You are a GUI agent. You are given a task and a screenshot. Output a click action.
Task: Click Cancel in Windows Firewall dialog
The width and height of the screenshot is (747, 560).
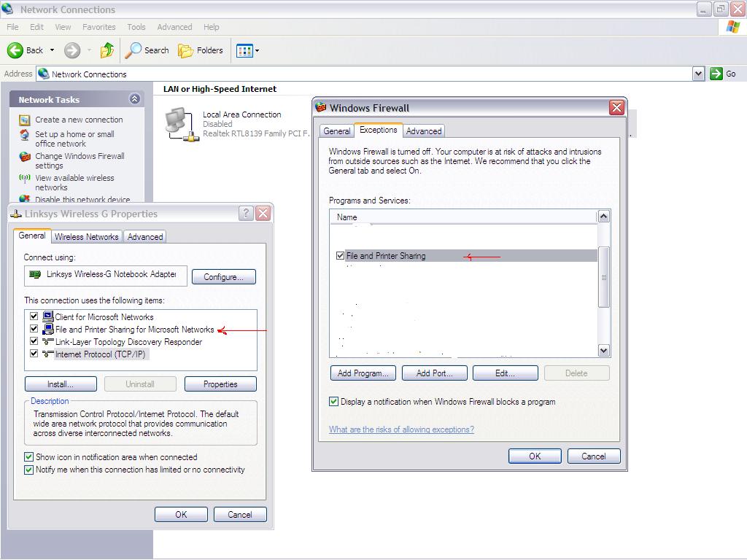tap(594, 456)
